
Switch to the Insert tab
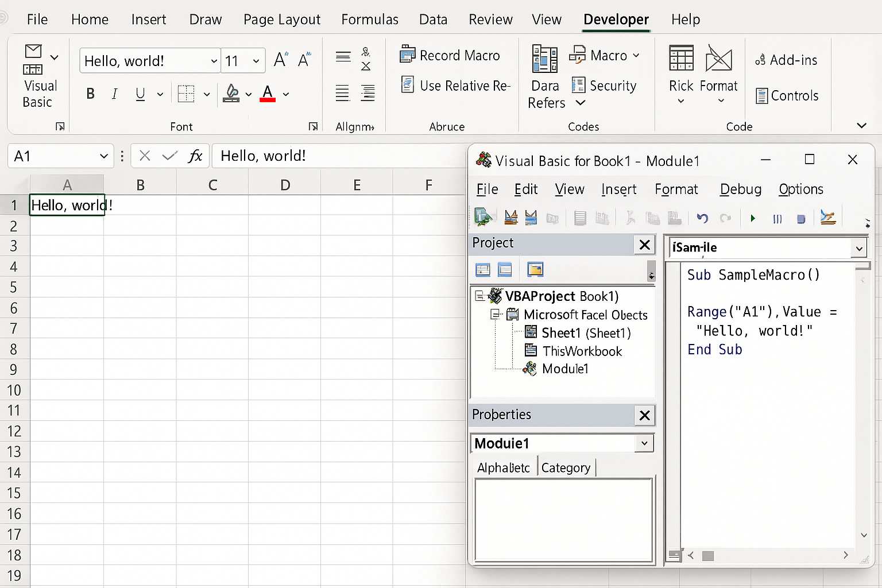149,20
